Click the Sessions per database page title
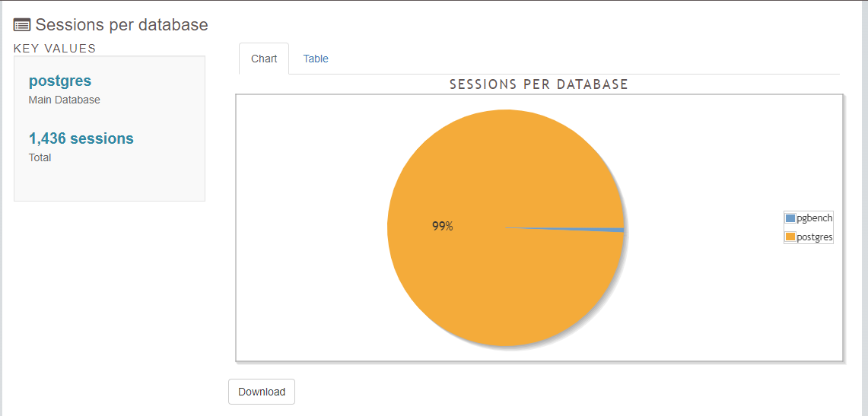The height and width of the screenshot is (416, 868). (122, 24)
